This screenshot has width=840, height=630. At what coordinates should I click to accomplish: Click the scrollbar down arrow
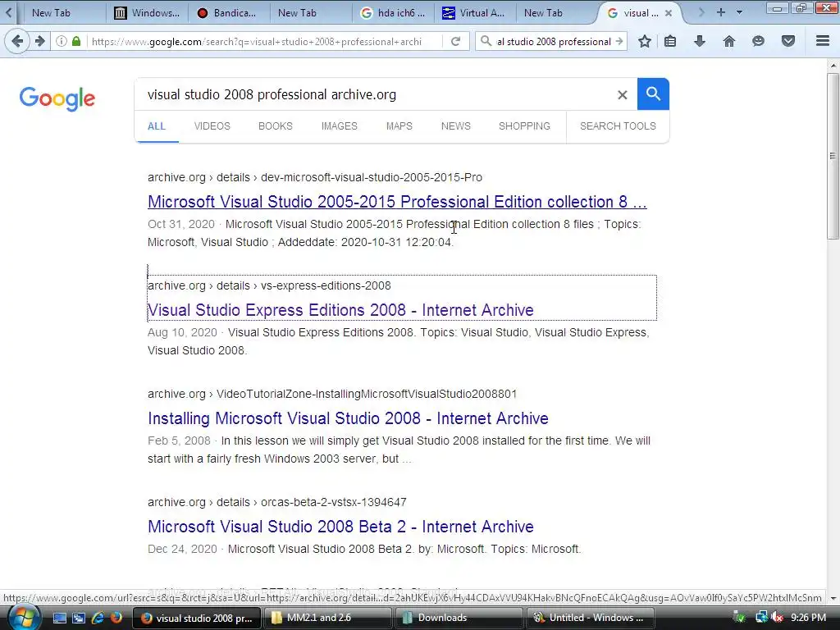833,598
